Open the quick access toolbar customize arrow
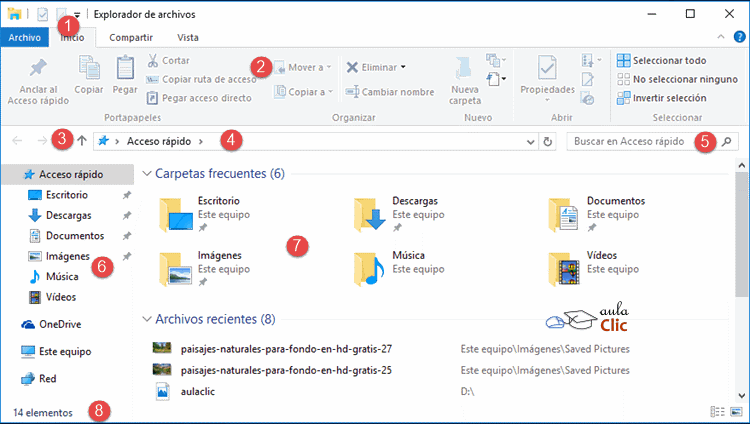This screenshot has height=424, width=750. (x=77, y=15)
